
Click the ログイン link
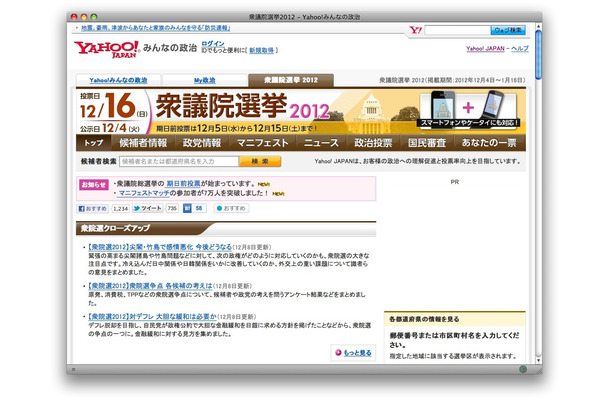click(213, 44)
